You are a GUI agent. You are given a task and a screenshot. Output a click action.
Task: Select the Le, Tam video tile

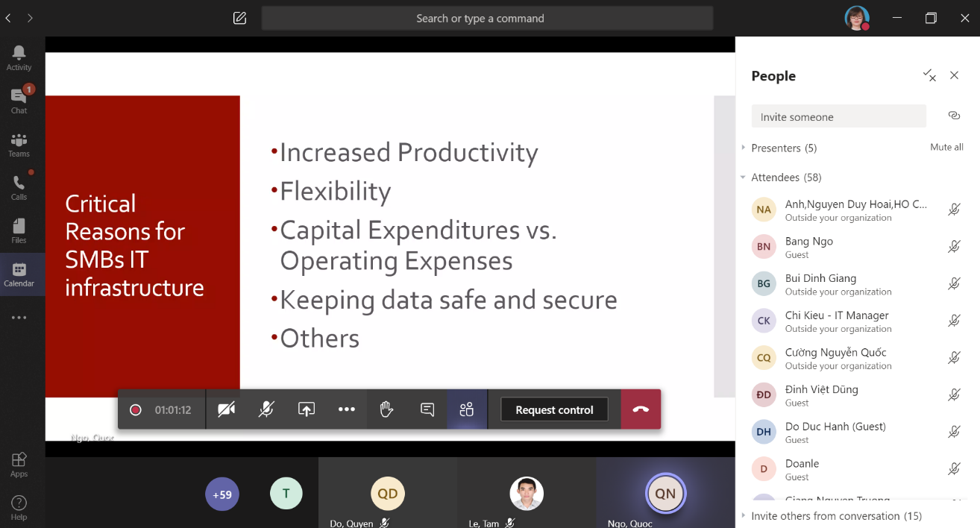[x=527, y=492]
